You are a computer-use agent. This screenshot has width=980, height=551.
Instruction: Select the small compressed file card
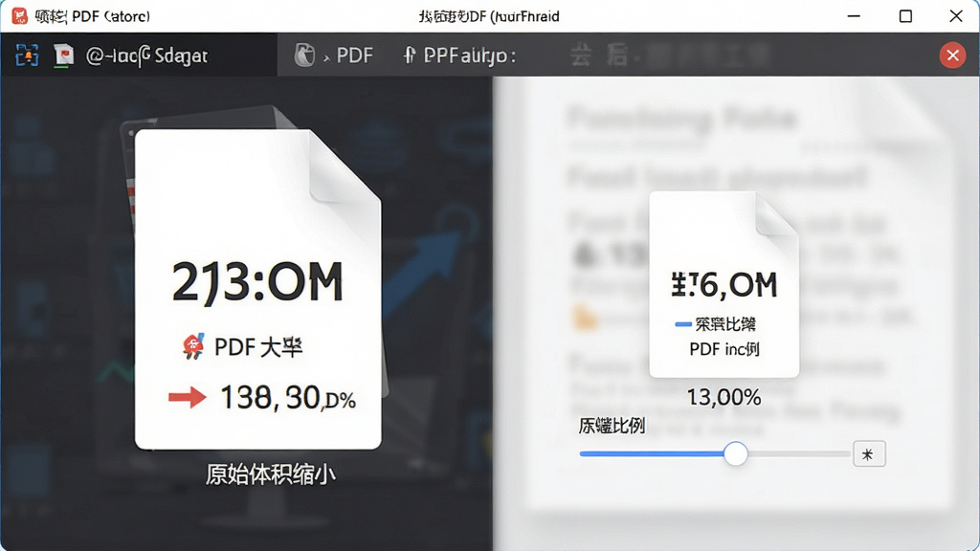[724, 284]
